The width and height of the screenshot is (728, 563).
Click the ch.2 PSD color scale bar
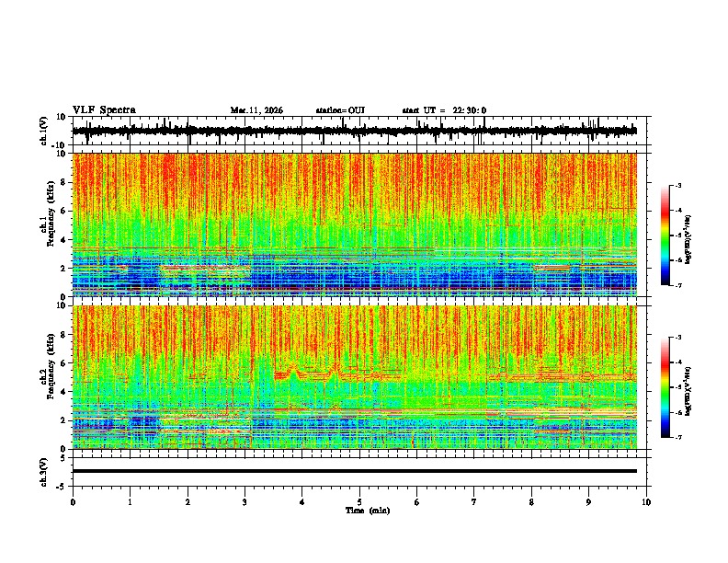pyautogui.click(x=665, y=387)
